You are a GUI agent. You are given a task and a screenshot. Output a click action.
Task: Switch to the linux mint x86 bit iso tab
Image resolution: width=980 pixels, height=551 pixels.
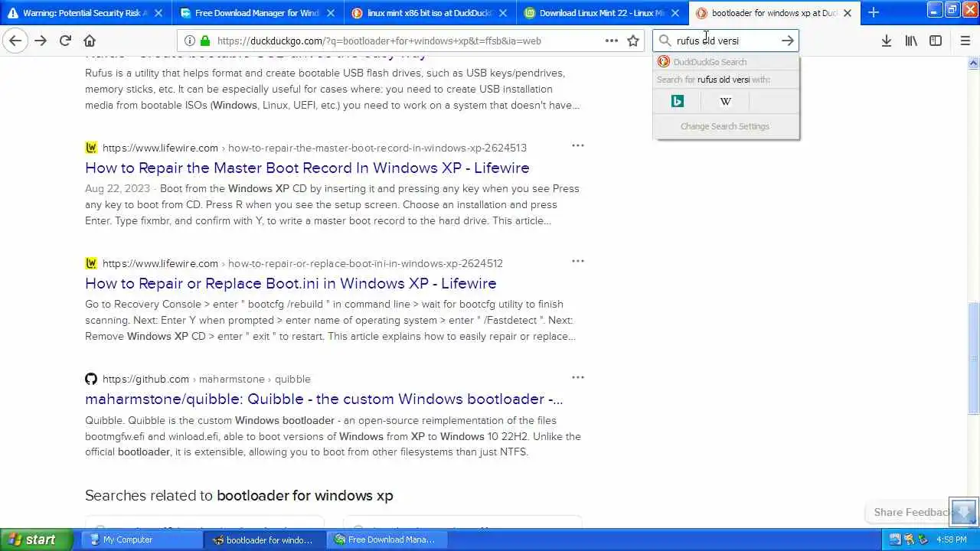pos(430,13)
